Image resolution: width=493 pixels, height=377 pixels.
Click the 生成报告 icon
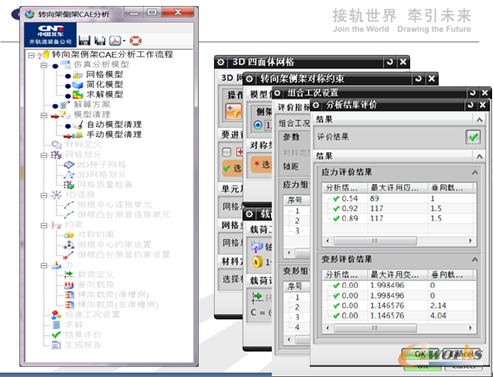[x=56, y=345]
